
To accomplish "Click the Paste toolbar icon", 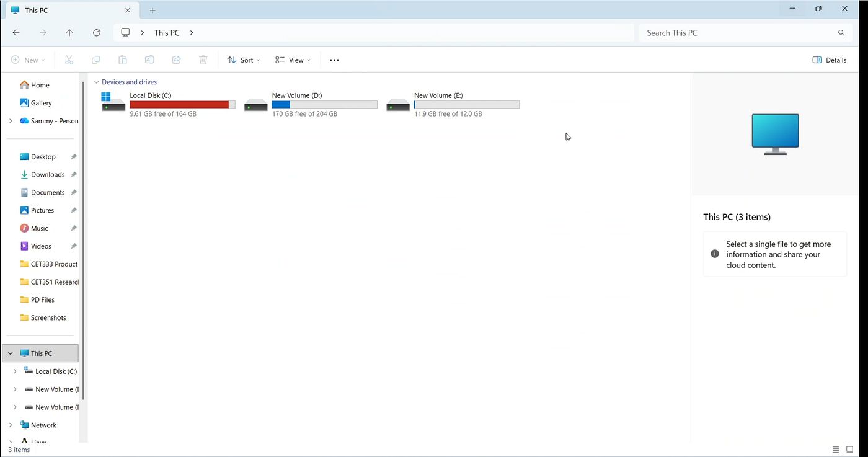I will coord(123,60).
